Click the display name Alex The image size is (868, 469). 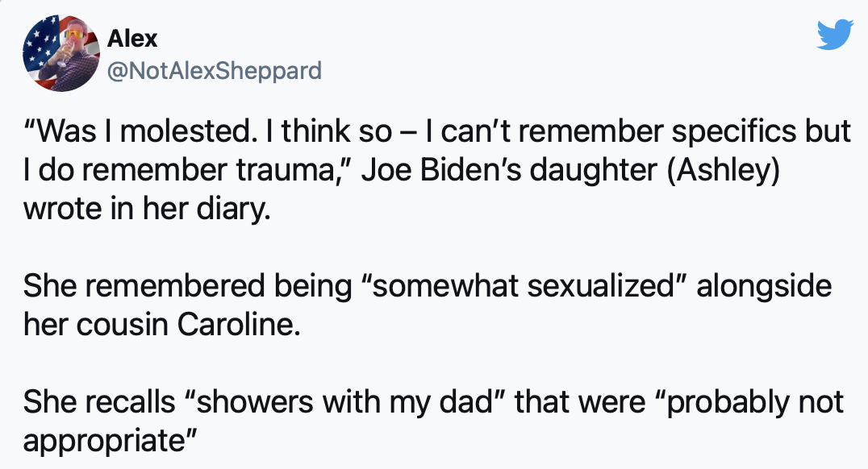pyautogui.click(x=132, y=39)
